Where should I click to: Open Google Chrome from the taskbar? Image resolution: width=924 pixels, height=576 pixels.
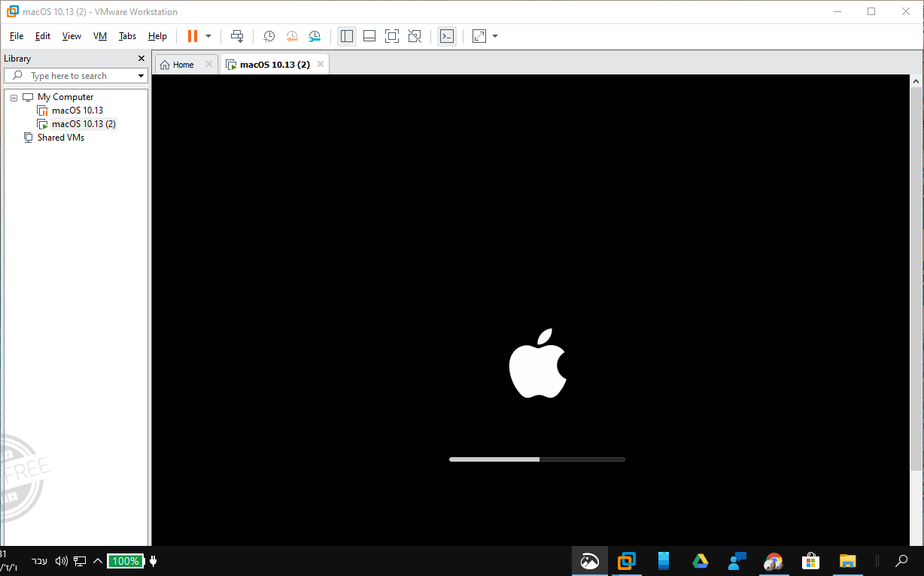pyautogui.click(x=774, y=561)
